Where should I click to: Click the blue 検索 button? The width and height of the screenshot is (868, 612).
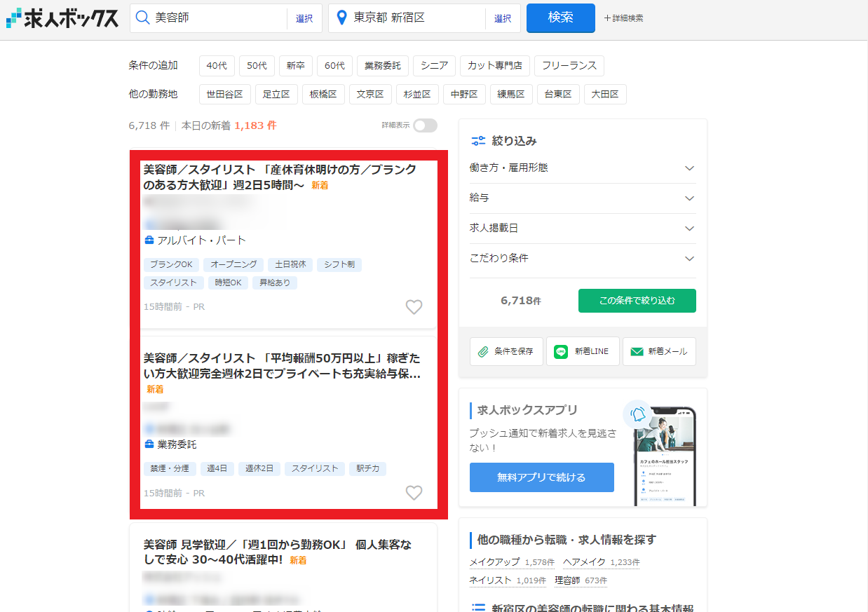pyautogui.click(x=561, y=18)
